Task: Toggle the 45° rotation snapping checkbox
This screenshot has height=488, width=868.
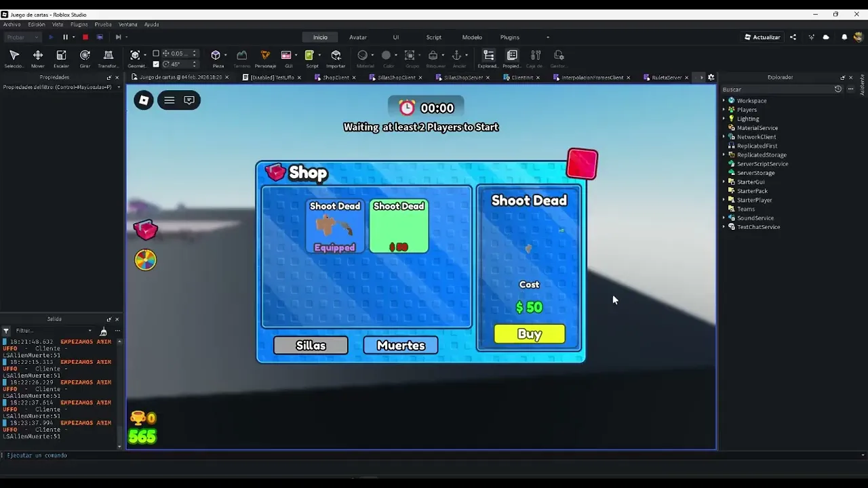Action: [x=156, y=64]
